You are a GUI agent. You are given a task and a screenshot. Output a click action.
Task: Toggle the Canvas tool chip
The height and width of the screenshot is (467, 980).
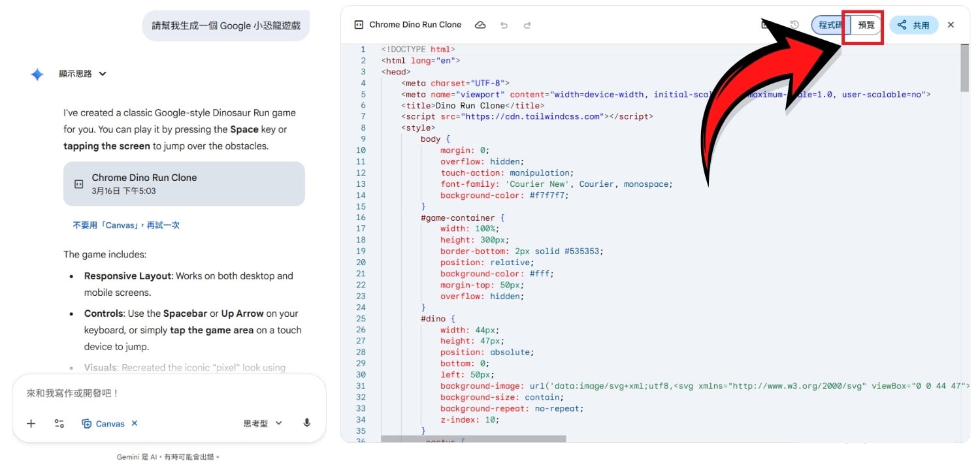point(103,423)
